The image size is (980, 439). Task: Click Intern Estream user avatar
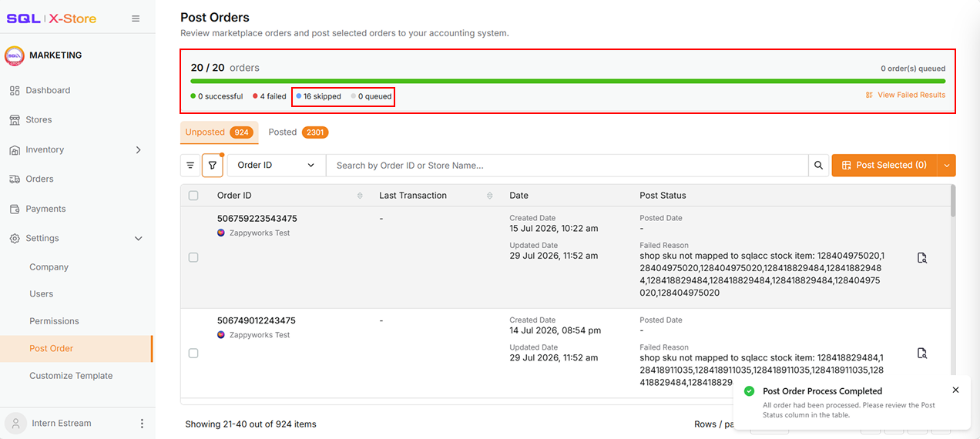point(15,423)
